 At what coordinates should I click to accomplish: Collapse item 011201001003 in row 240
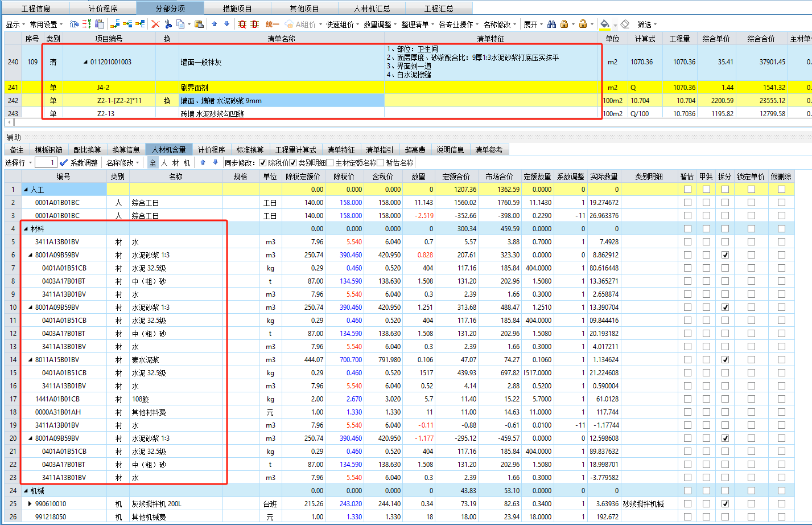coord(86,62)
